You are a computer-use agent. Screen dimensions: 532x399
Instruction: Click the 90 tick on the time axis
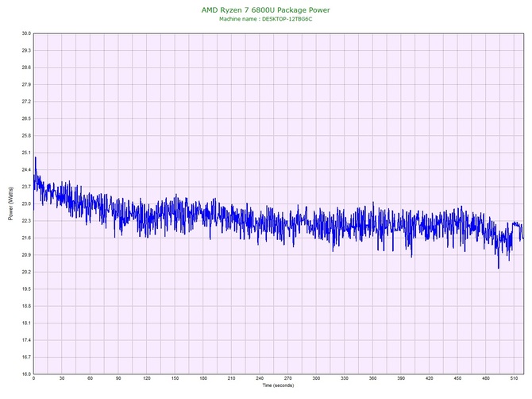[118, 378]
